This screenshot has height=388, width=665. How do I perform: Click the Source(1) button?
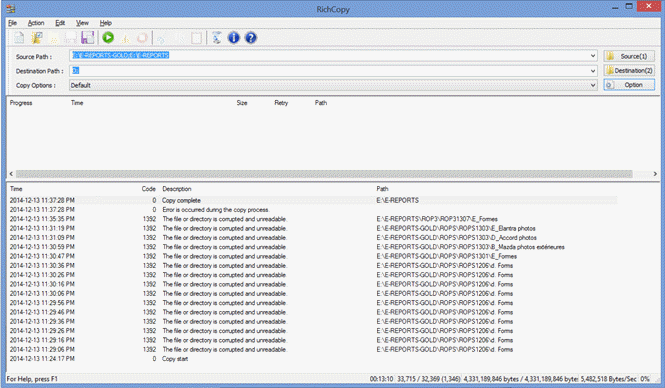click(629, 56)
